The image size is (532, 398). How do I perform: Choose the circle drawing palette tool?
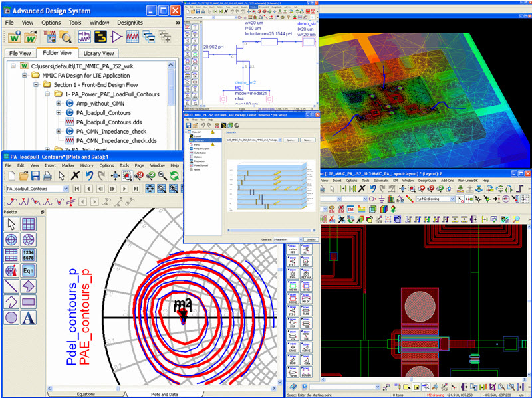[11, 318]
